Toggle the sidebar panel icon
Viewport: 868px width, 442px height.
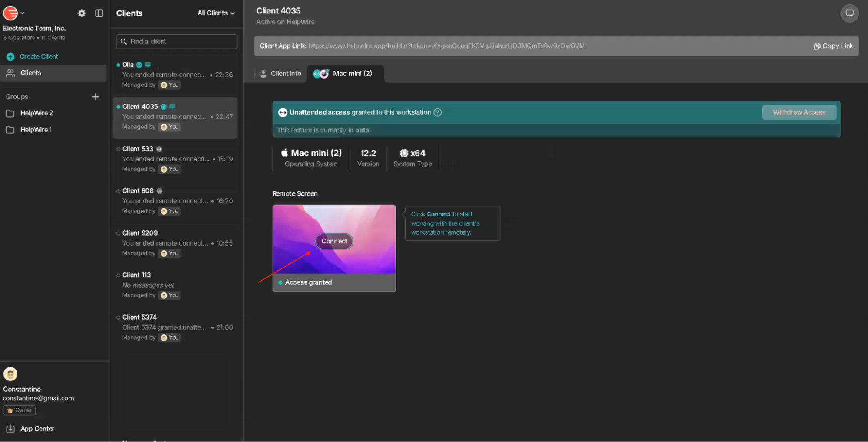[99, 13]
